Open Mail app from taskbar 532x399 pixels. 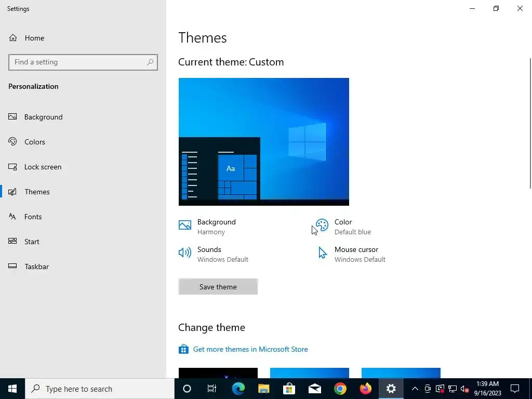pos(314,389)
